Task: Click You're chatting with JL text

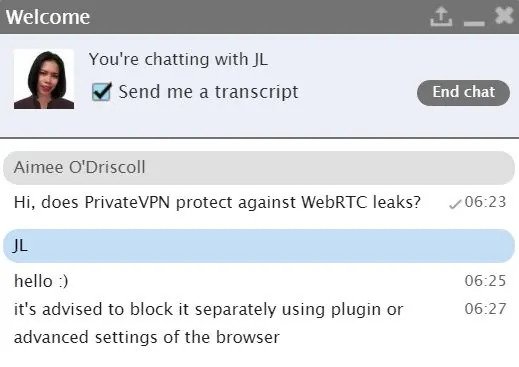Action: (178, 60)
